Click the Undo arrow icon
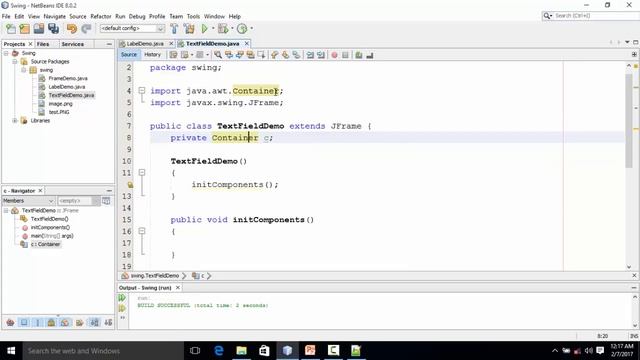Screen dimensions: 640x360 click(72, 29)
